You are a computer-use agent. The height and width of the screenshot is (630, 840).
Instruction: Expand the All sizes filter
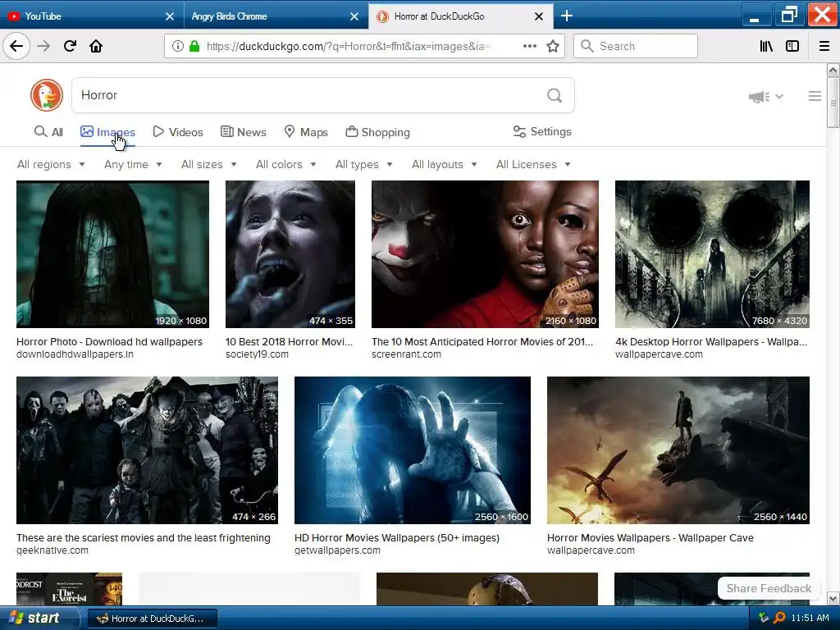point(209,164)
